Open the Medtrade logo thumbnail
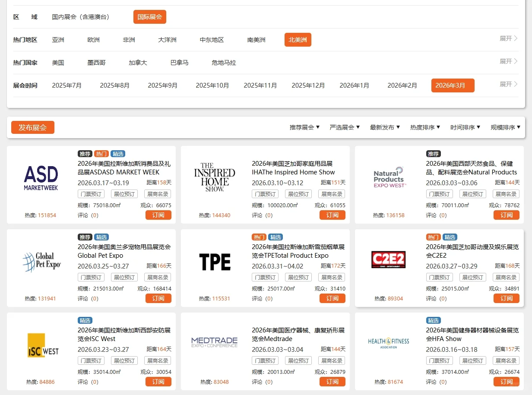This screenshot has width=532, height=395. pos(215,343)
